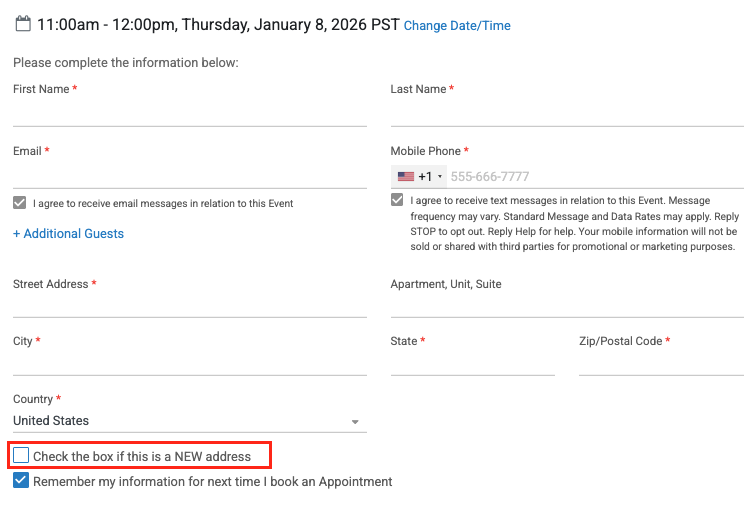Focus the Email input field

tap(189, 176)
